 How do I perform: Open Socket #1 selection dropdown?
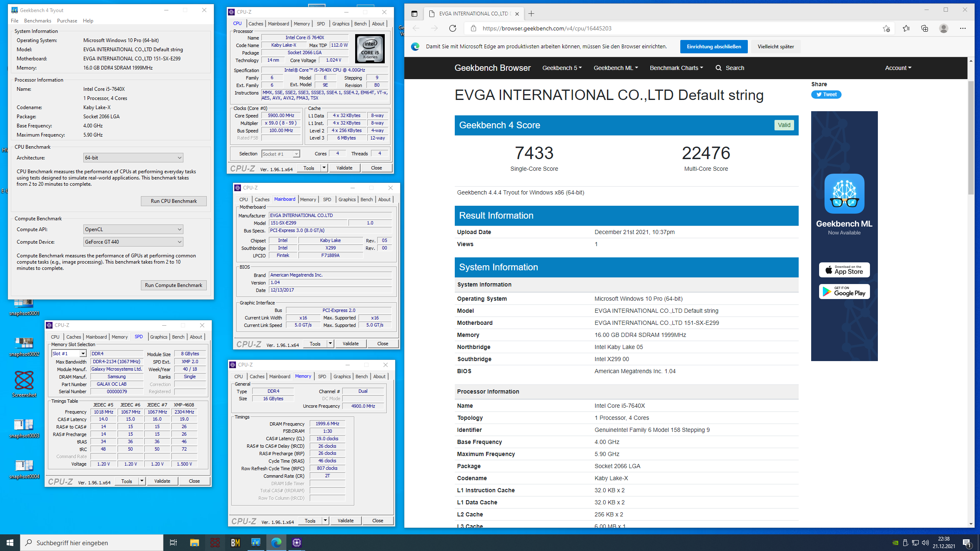pyautogui.click(x=281, y=154)
